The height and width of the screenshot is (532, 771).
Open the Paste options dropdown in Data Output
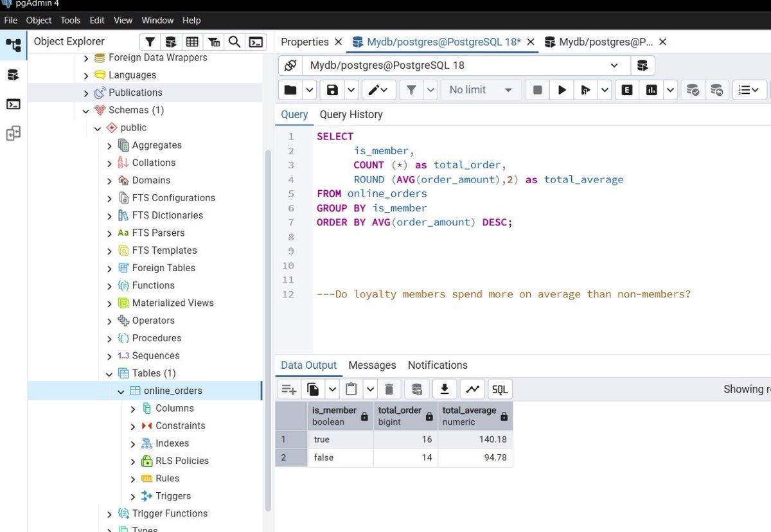370,389
